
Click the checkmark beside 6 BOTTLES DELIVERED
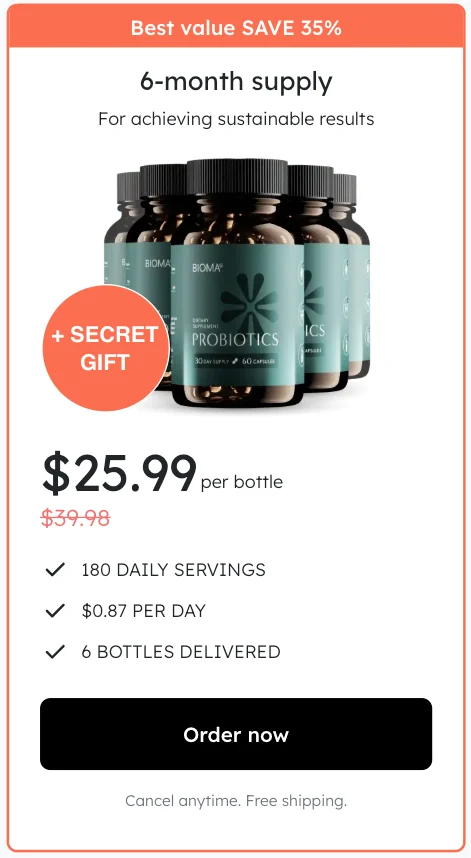(55, 652)
